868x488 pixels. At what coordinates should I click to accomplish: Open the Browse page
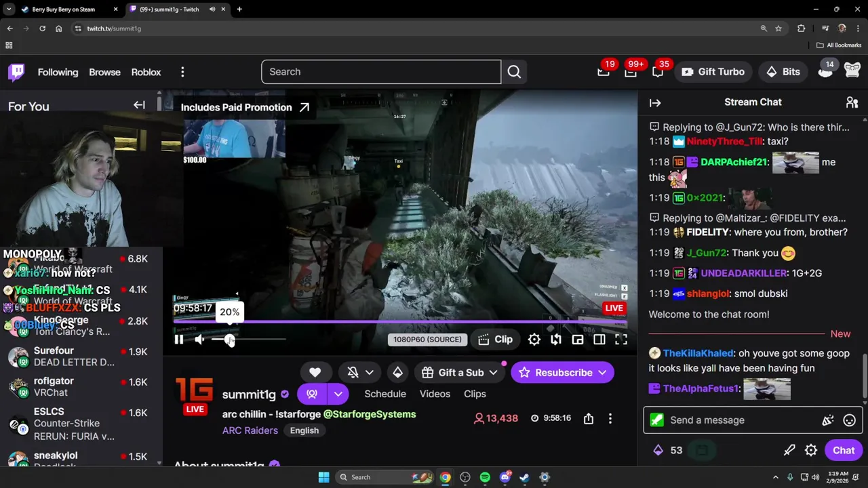point(104,72)
